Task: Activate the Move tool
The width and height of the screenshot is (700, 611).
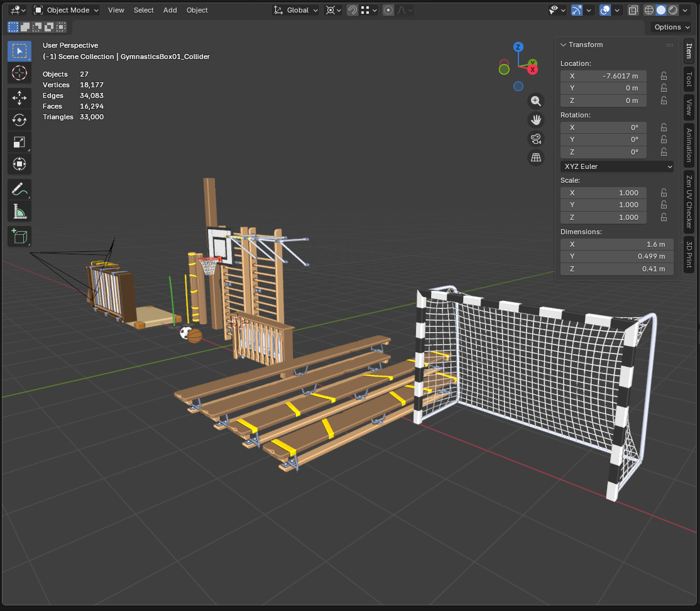Action: click(x=19, y=98)
